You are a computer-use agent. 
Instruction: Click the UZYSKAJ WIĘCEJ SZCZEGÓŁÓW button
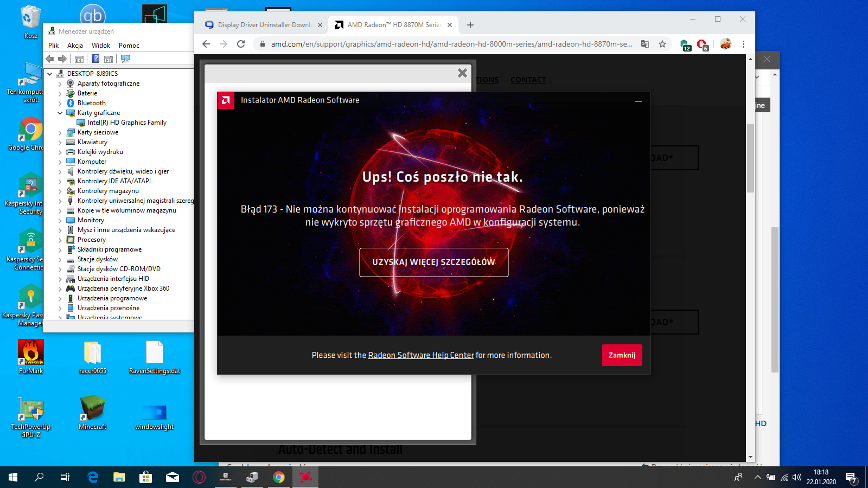pyautogui.click(x=434, y=262)
